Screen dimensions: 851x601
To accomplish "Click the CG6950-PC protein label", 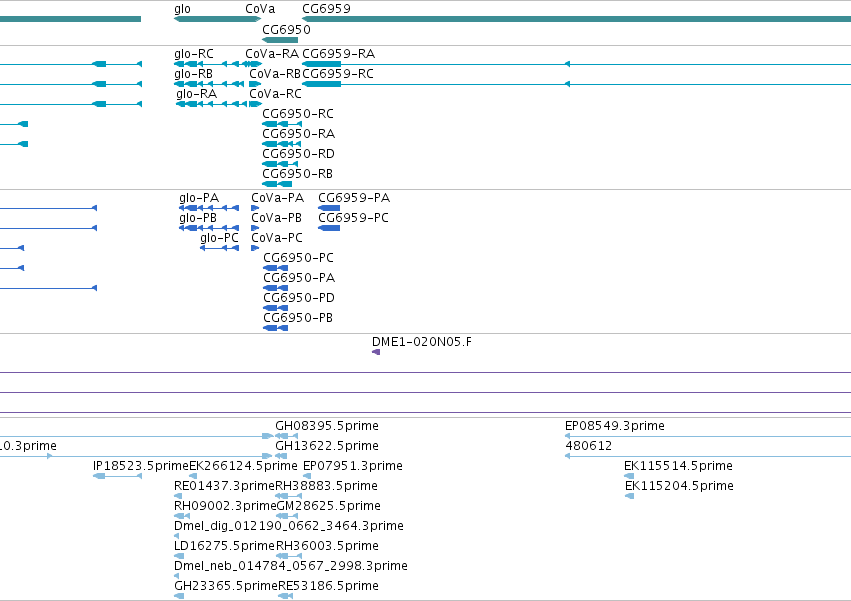I will (x=299, y=258).
